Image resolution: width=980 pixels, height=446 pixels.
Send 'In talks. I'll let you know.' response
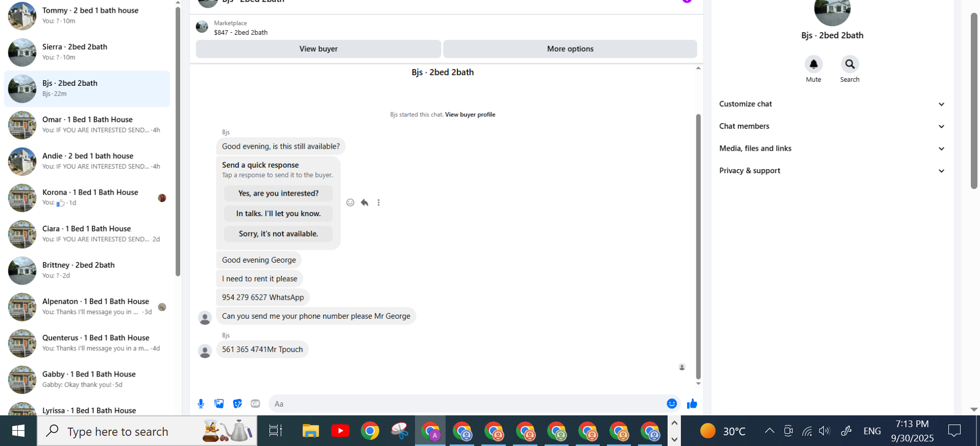pyautogui.click(x=278, y=214)
